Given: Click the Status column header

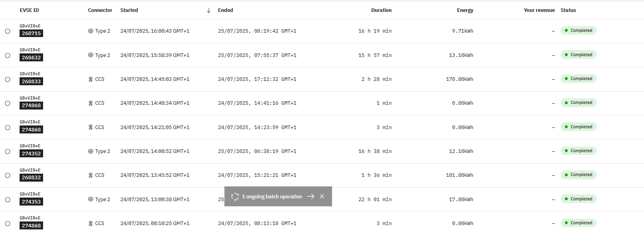Looking at the screenshot, I should click(x=568, y=10).
